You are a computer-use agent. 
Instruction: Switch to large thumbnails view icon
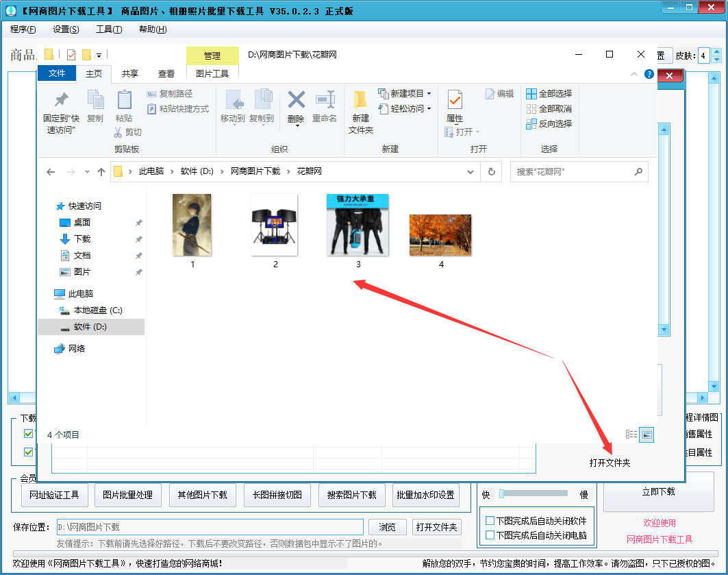coord(647,435)
